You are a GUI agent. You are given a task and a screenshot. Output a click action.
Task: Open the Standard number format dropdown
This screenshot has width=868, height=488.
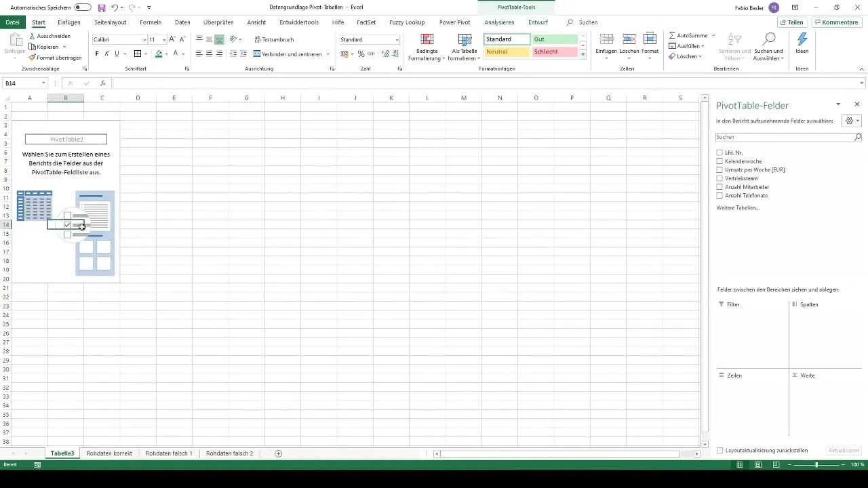point(397,40)
